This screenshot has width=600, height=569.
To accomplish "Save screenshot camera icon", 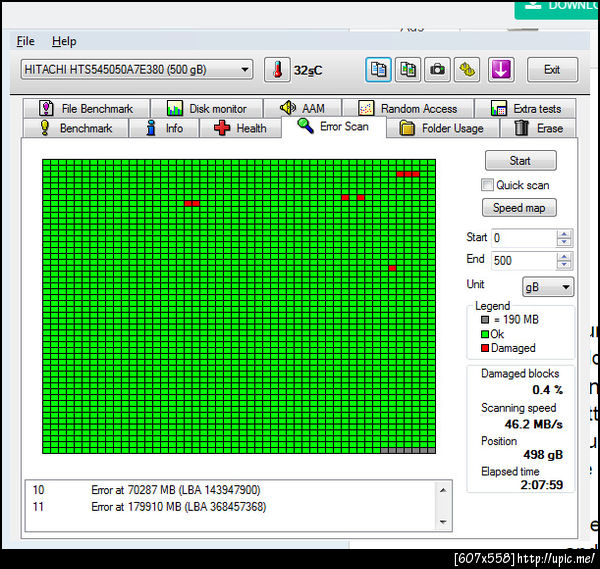I will [x=437, y=70].
